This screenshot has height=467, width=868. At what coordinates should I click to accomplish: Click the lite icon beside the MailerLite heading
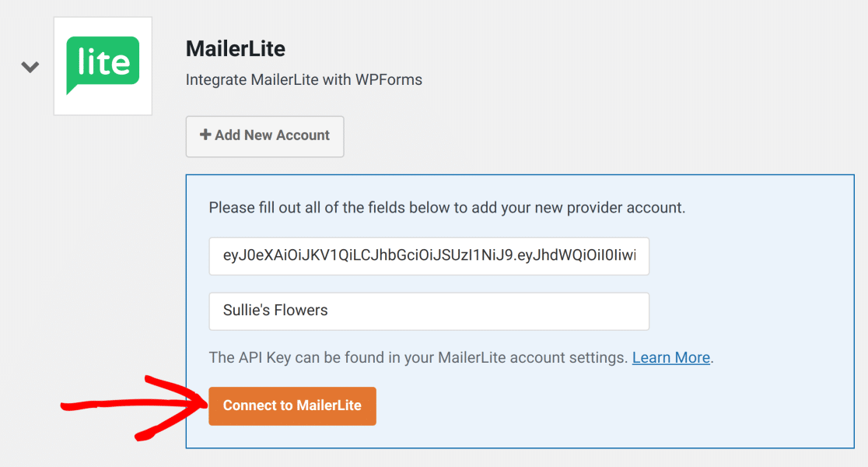tap(103, 65)
